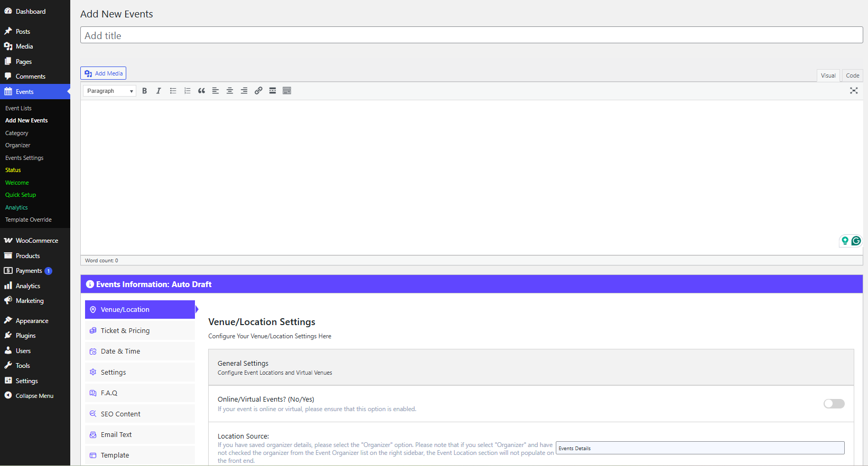Open the Paragraph format dropdown
The height and width of the screenshot is (466, 868).
[x=110, y=91]
